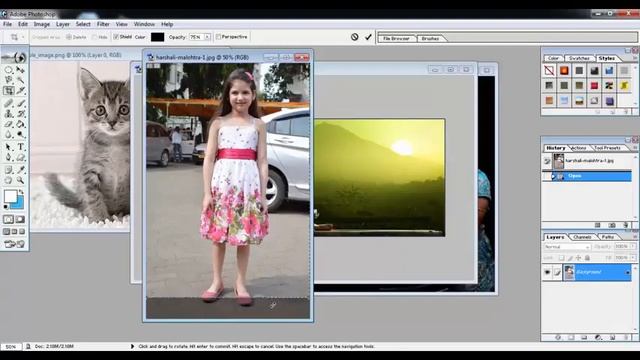Select the Magic Wand tool
This screenshot has width=640, height=360.
coord(20,80)
